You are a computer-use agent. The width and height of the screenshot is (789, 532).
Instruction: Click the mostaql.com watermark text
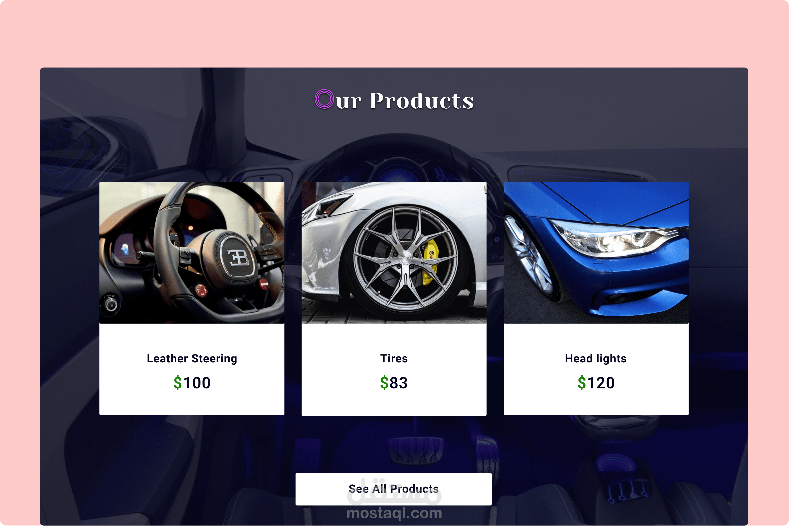(x=394, y=513)
